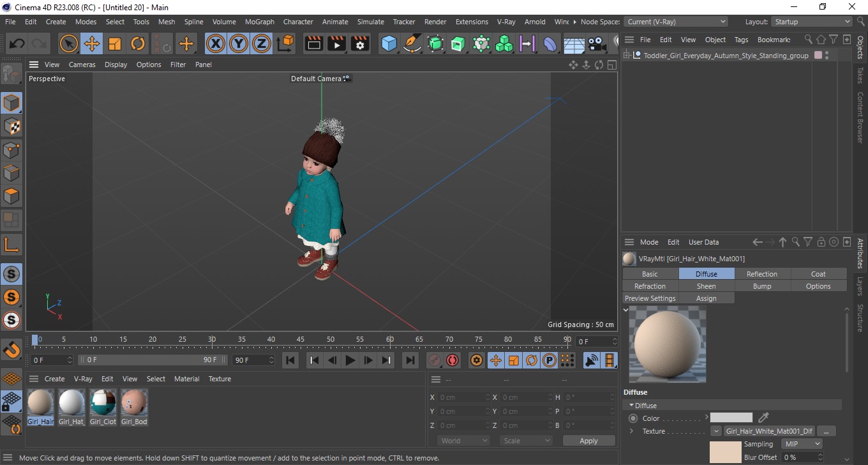Click Record Active Objects key button
Viewport: 868px width, 465px height.
tap(435, 360)
